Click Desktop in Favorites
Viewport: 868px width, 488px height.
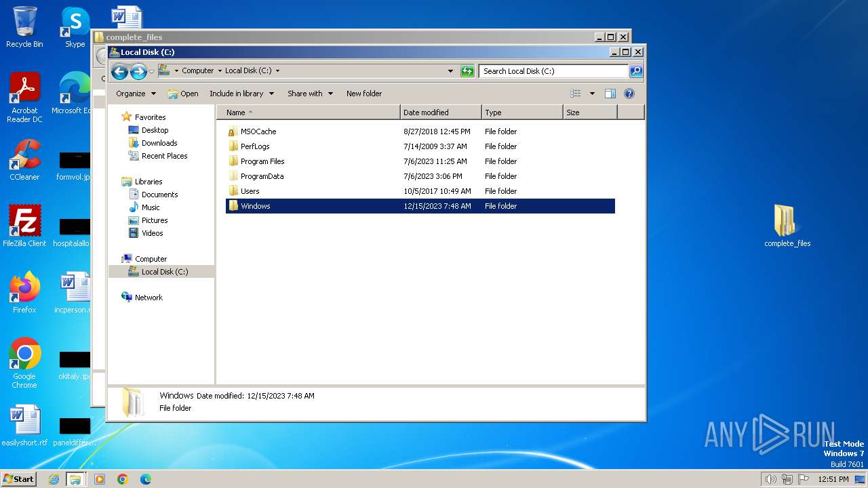coord(155,130)
